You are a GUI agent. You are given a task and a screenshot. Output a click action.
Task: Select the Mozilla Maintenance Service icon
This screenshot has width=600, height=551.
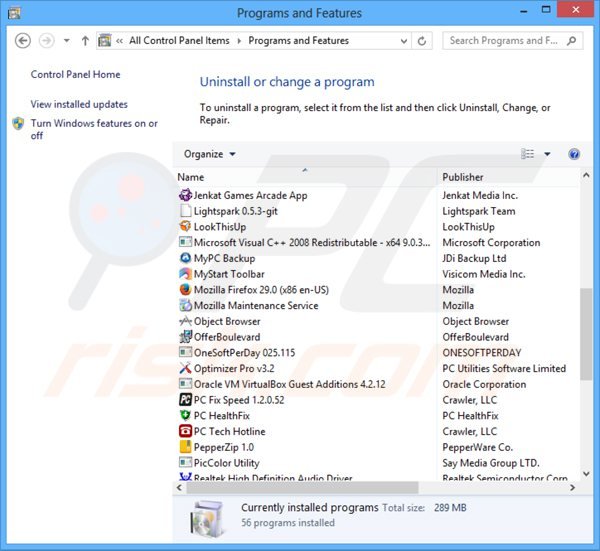pos(185,305)
